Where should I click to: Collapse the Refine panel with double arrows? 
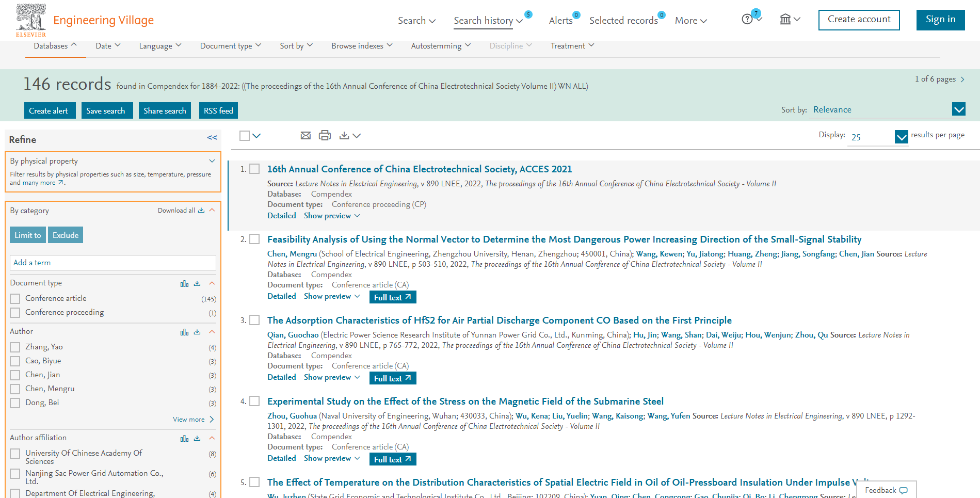pos(212,138)
